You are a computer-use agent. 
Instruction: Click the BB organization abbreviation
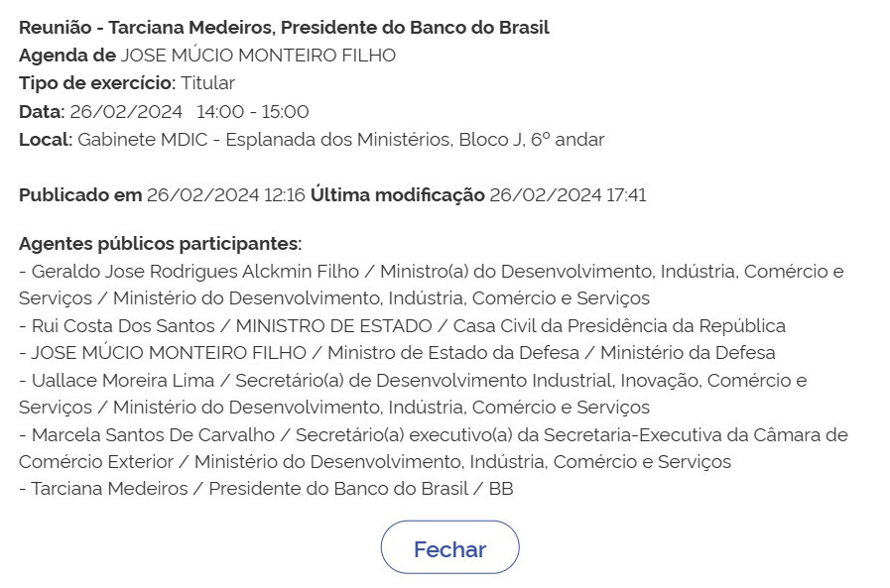click(501, 488)
